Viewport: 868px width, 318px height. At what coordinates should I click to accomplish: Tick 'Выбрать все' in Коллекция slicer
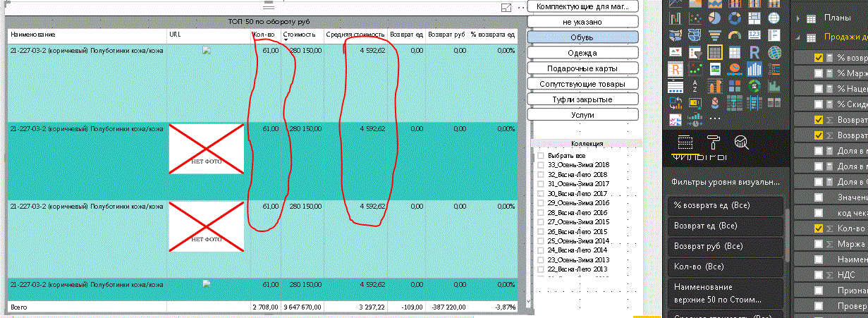tap(541, 155)
